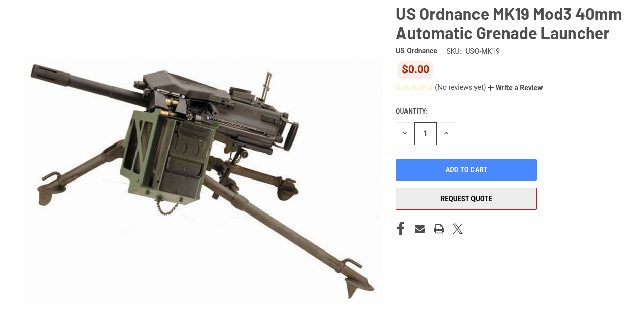644x323 pixels.
Task: Increase quantity with up chevron
Action: click(x=446, y=134)
